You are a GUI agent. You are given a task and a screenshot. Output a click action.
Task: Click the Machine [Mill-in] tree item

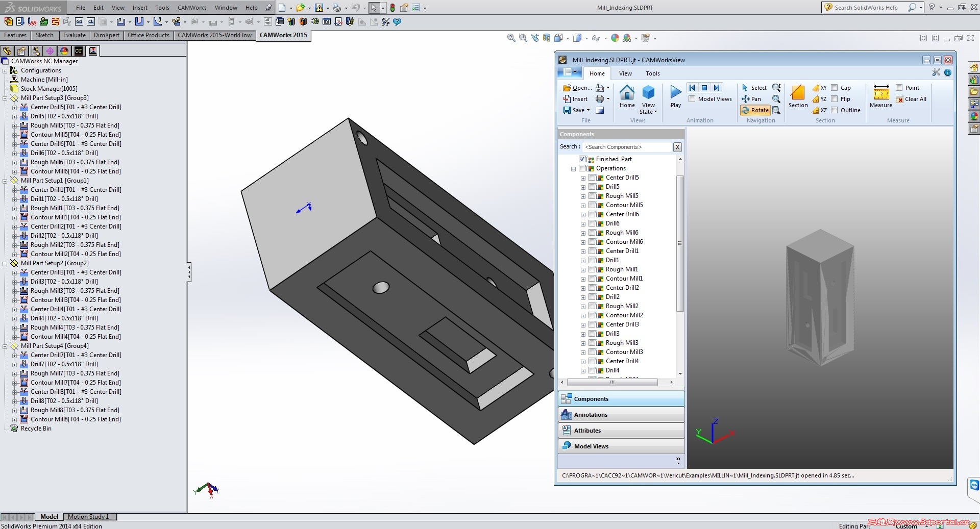tap(44, 80)
